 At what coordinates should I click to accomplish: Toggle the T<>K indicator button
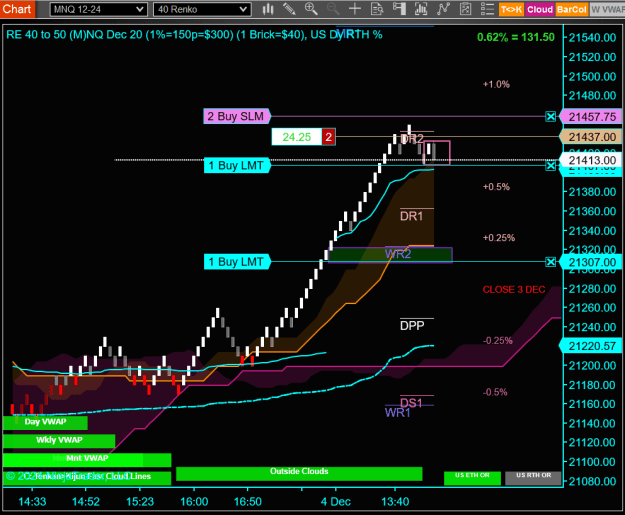pyautogui.click(x=511, y=9)
